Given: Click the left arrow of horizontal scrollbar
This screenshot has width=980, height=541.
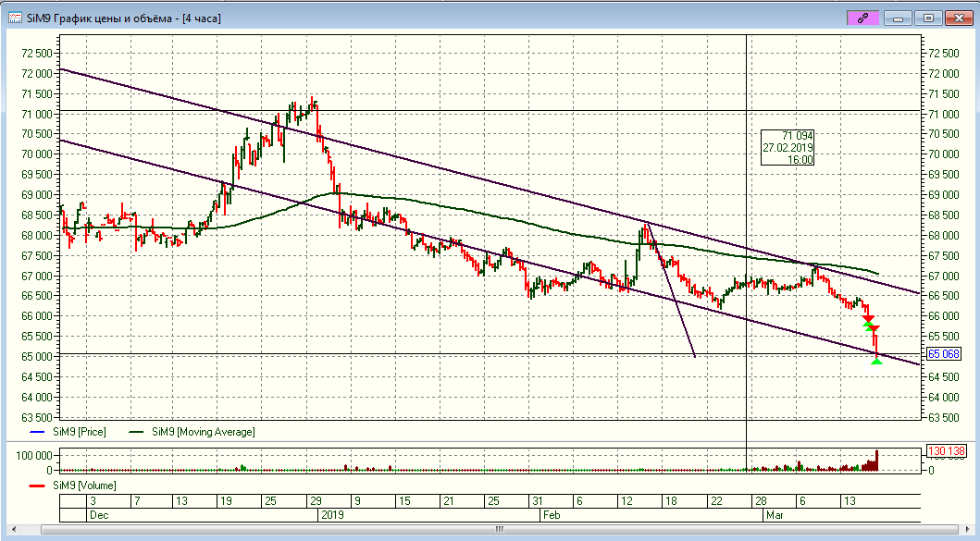Looking at the screenshot, I should [x=48, y=530].
